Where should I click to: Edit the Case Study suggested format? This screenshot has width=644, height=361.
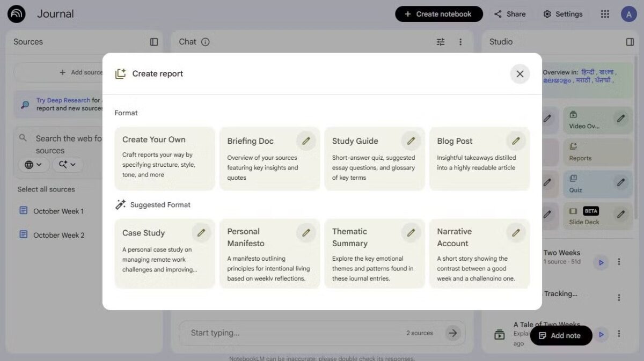pyautogui.click(x=201, y=233)
